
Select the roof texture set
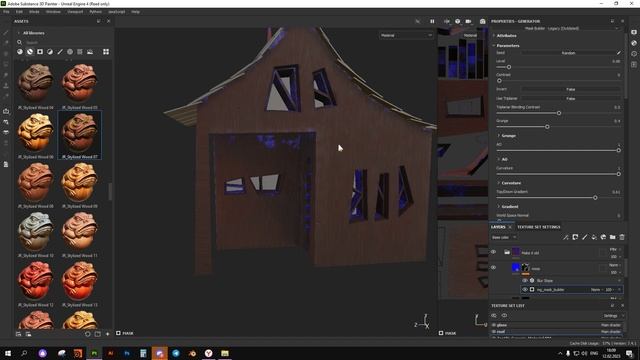(501, 331)
